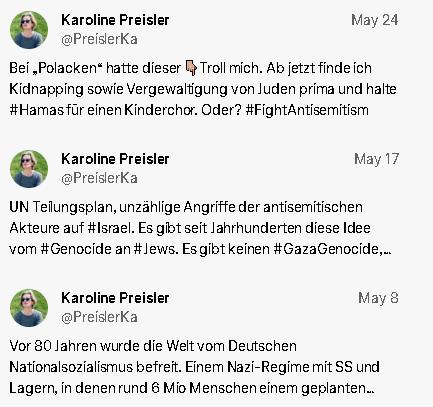Image resolution: width=433 pixels, height=407 pixels.
Task: Open the tweet text starting Bei Polacken
Action: click(x=203, y=89)
